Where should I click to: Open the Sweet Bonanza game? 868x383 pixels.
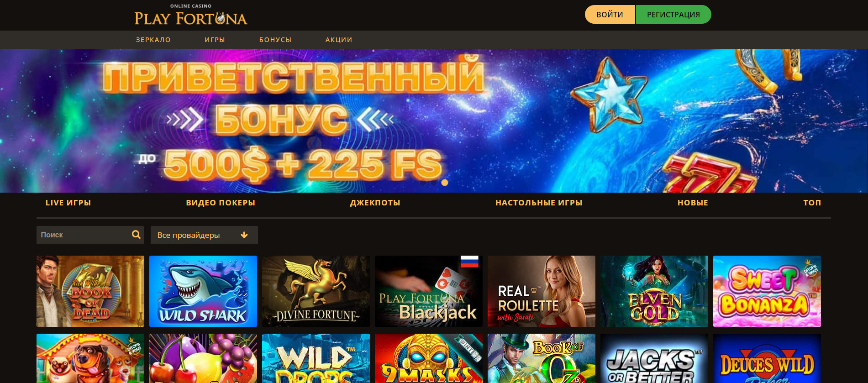coord(767,291)
